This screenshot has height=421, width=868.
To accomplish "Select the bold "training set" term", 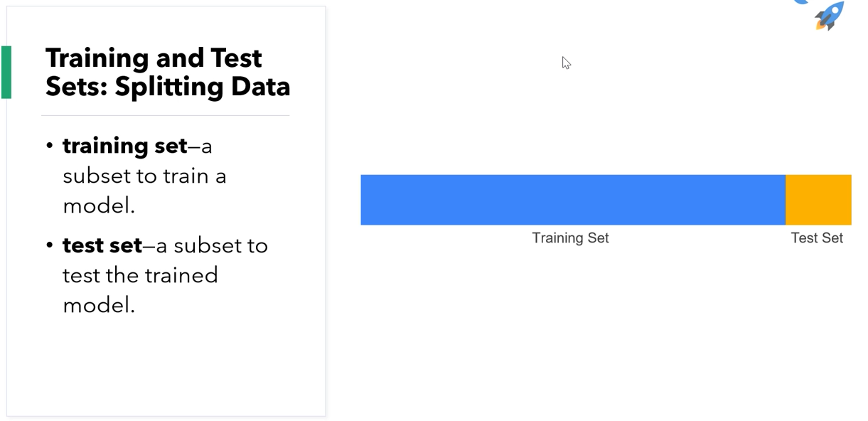I will 125,146.
